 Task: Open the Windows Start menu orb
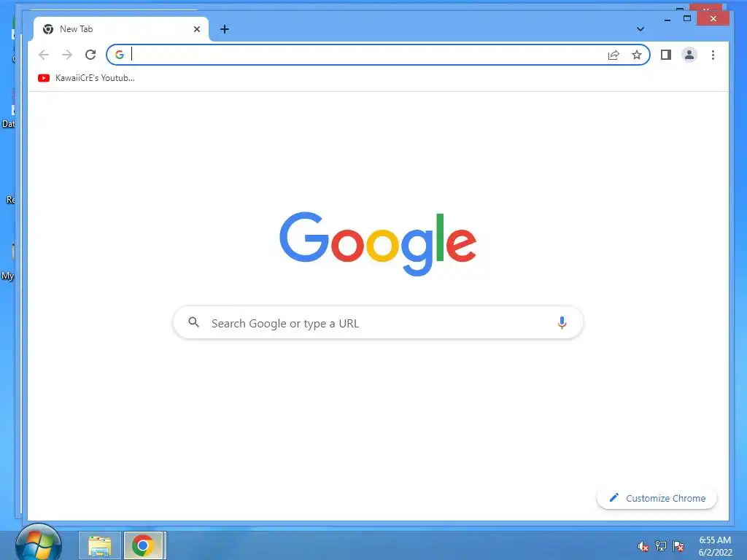38,544
